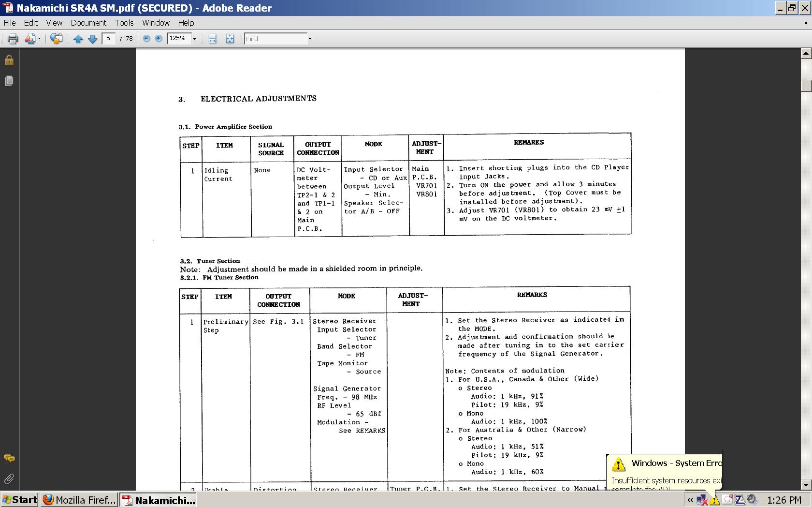Go to previous page with up arrow
Viewport: 812px width, 508px height.
point(78,39)
